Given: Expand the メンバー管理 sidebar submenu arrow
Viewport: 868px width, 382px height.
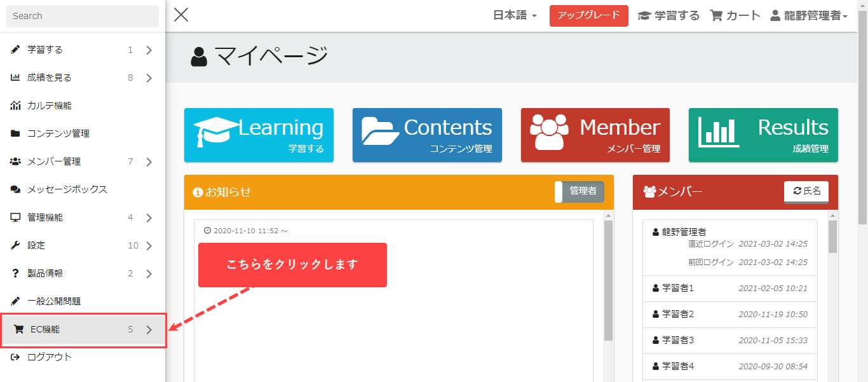Looking at the screenshot, I should click(149, 162).
